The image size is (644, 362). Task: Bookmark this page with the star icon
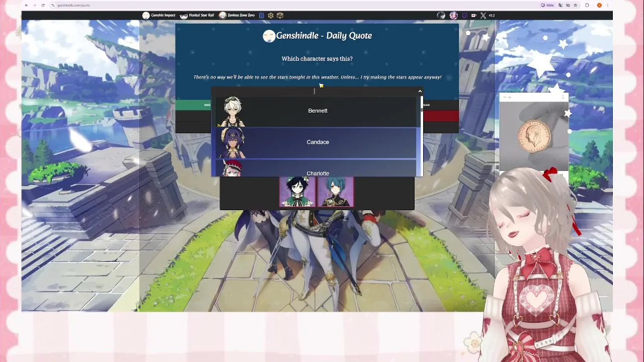coord(575,5)
